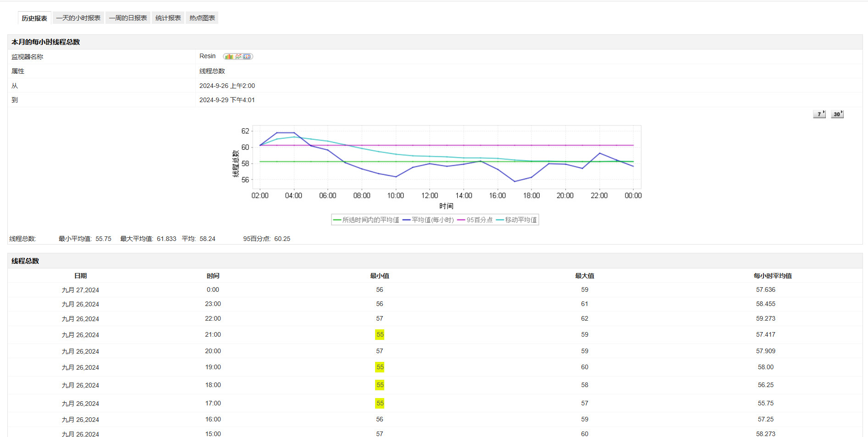Click the highlighted 55 in 21:00 row
Viewport: 868px width, 437px height.
coord(380,335)
